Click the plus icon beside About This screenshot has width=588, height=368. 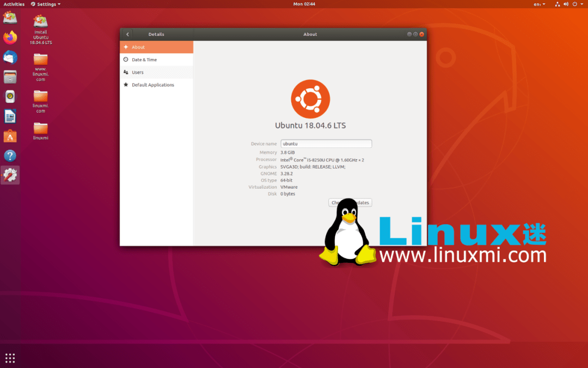point(126,47)
